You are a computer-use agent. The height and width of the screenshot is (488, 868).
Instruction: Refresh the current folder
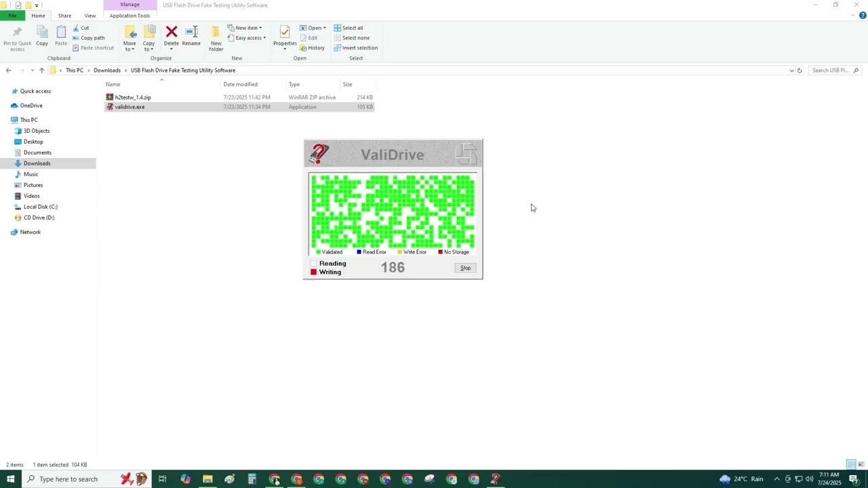(x=800, y=70)
